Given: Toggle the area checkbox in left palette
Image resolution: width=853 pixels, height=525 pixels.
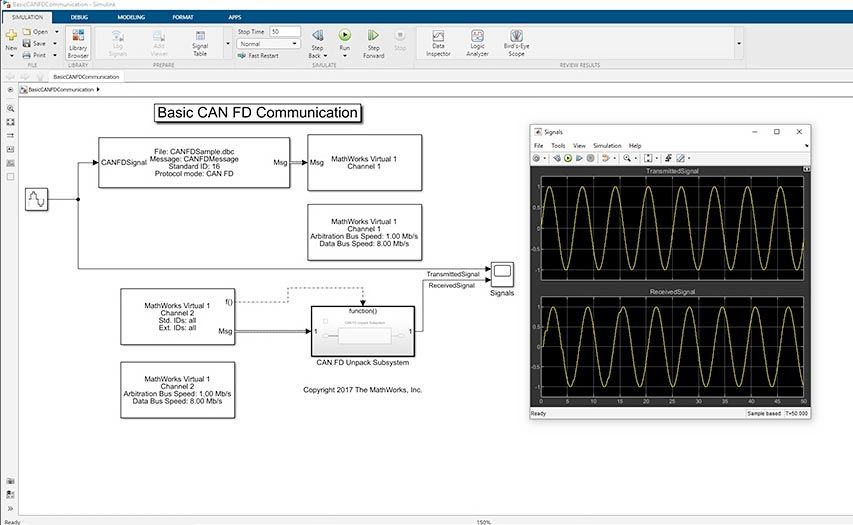Looking at the screenshot, I should [10, 177].
